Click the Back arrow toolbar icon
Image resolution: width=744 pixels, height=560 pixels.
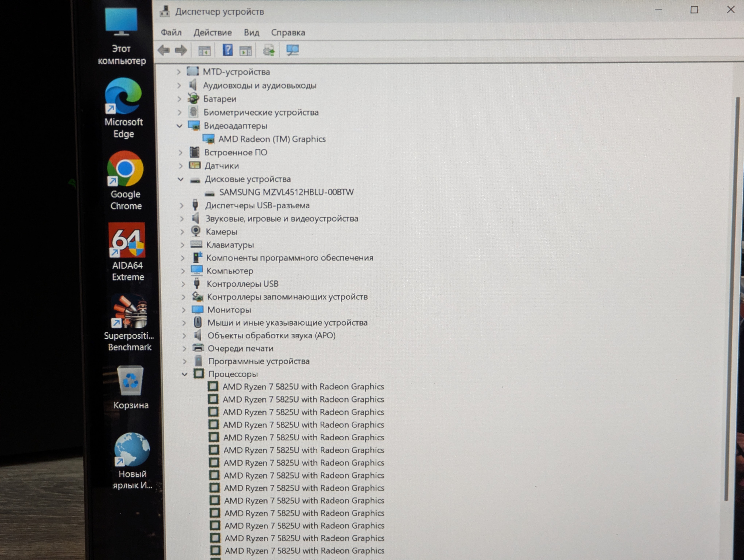164,50
